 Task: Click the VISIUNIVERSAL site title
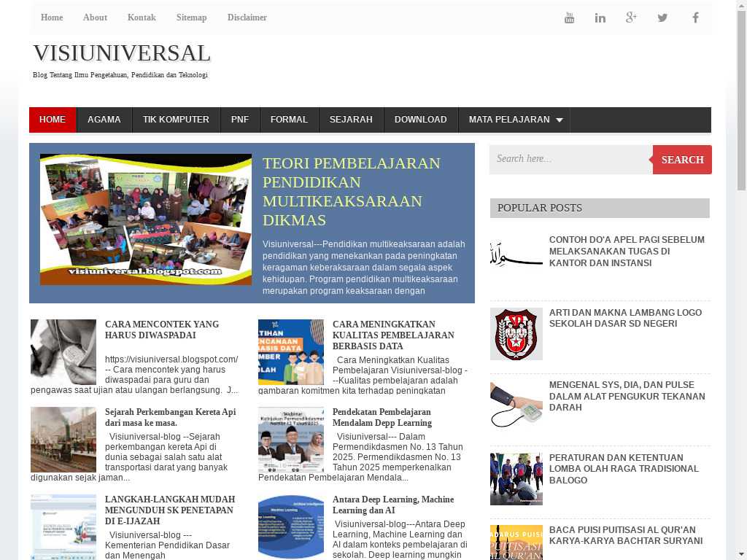tap(122, 53)
